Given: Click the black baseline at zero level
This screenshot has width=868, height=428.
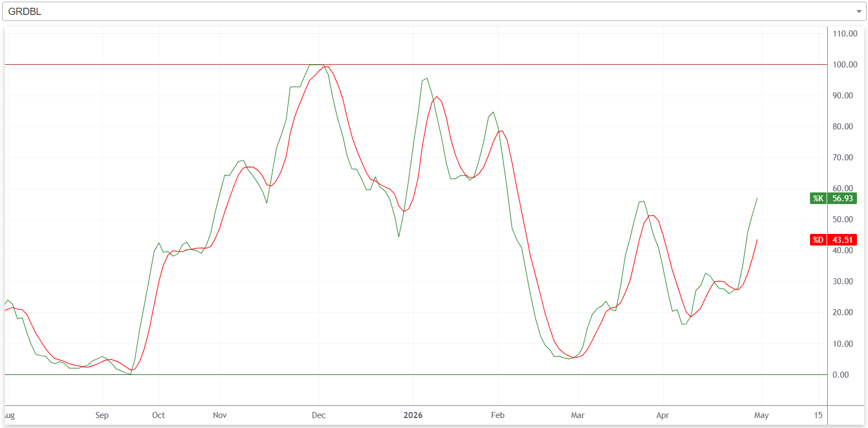Looking at the screenshot, I should (x=415, y=374).
